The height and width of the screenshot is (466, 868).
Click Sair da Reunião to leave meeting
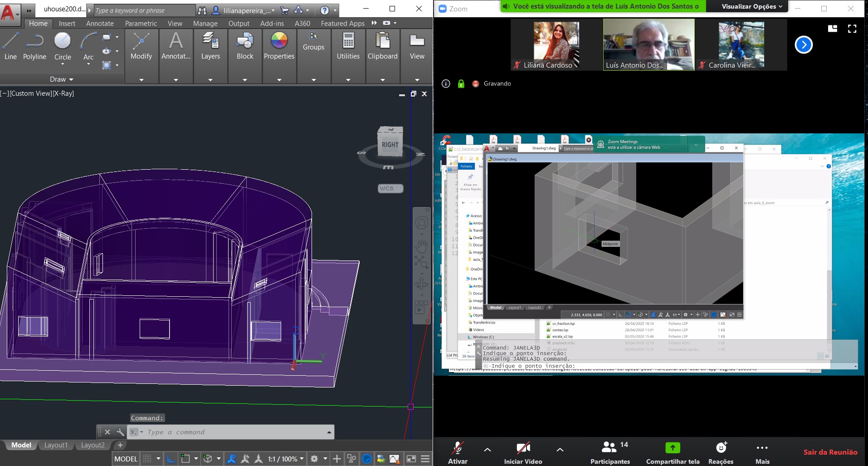[x=830, y=452]
